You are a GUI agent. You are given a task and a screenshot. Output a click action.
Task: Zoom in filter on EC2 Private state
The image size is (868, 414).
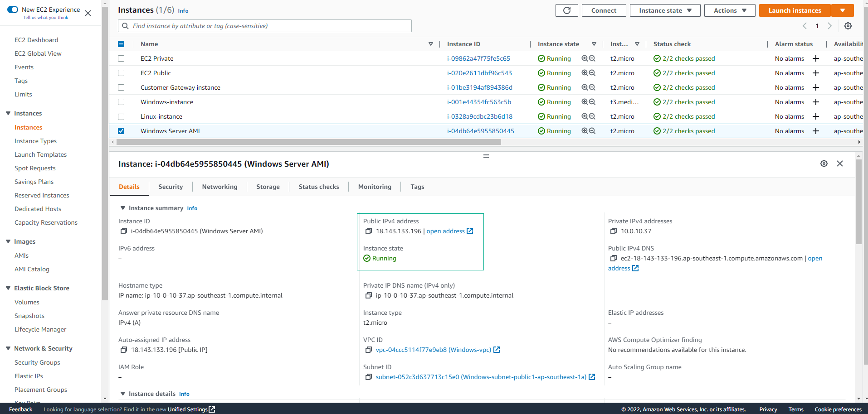tap(585, 58)
